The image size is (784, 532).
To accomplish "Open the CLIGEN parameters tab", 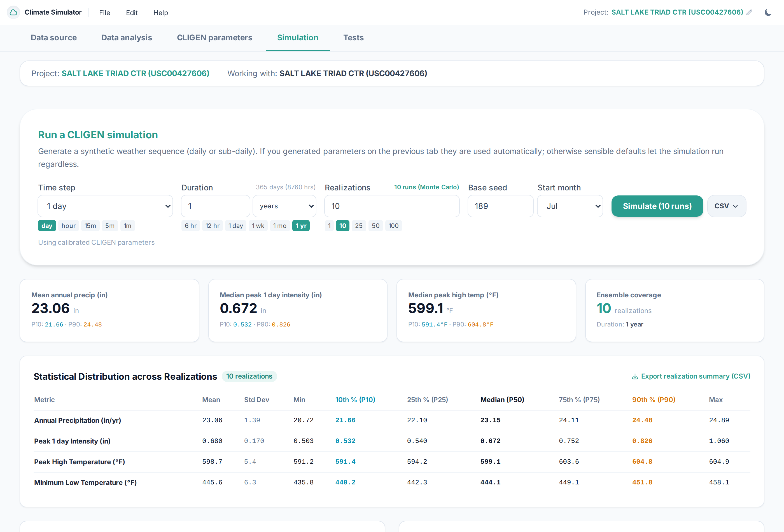I will coord(214,38).
